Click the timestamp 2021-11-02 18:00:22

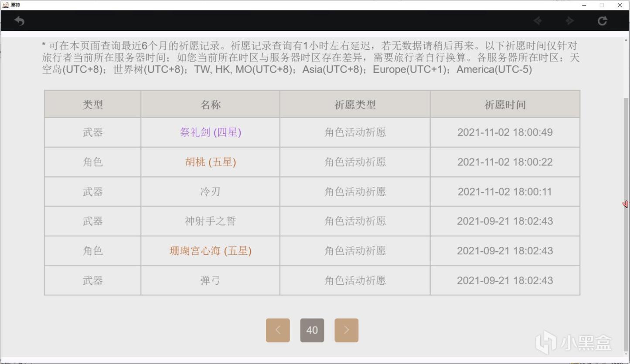(x=505, y=162)
